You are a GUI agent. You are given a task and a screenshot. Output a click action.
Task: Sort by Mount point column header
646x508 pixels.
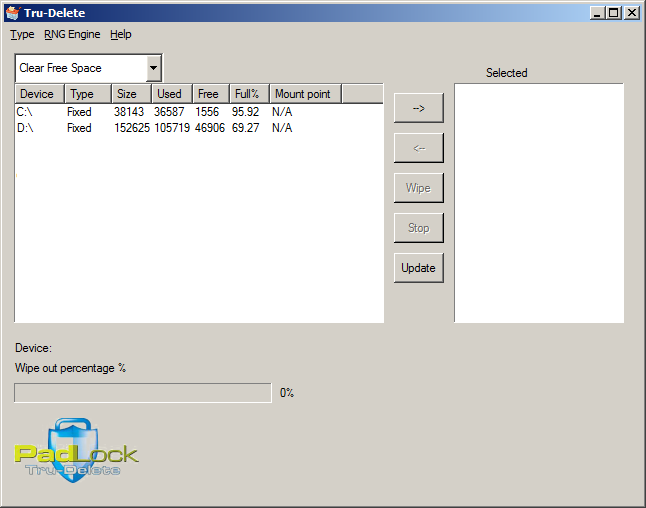point(305,94)
